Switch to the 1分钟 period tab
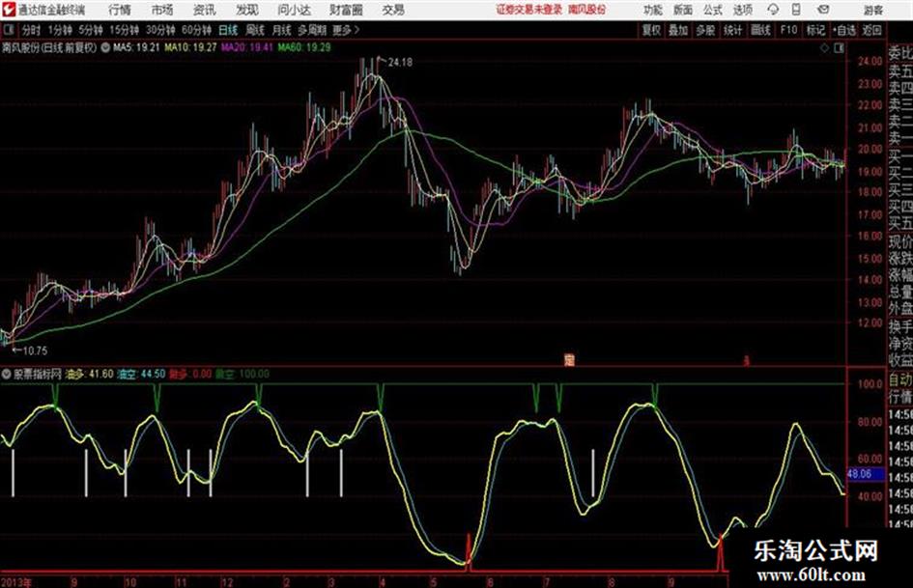Screen dimensions: 913x588 pyautogui.click(x=60, y=30)
